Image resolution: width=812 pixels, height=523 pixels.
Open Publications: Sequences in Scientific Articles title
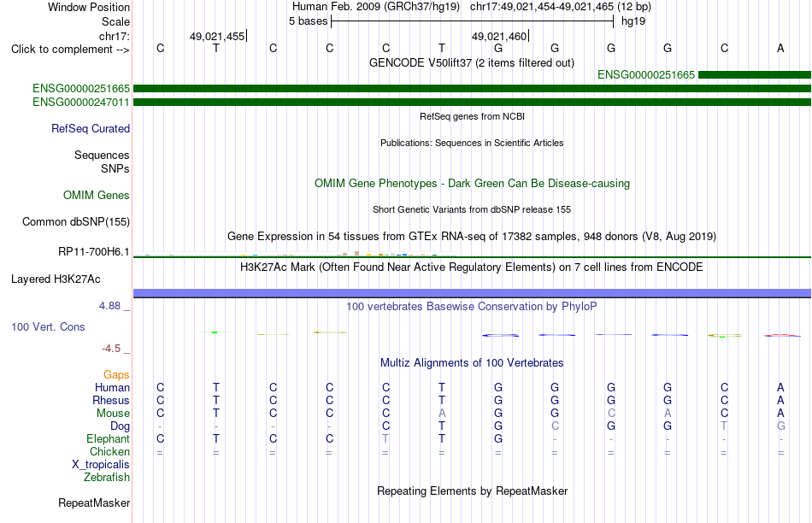(x=472, y=143)
